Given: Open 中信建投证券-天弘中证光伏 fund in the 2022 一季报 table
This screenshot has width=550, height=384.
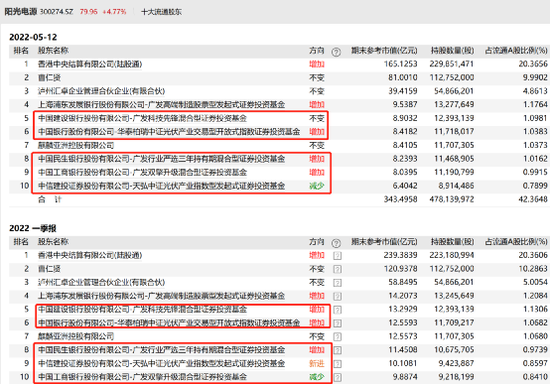Looking at the screenshot, I should coord(161,364).
